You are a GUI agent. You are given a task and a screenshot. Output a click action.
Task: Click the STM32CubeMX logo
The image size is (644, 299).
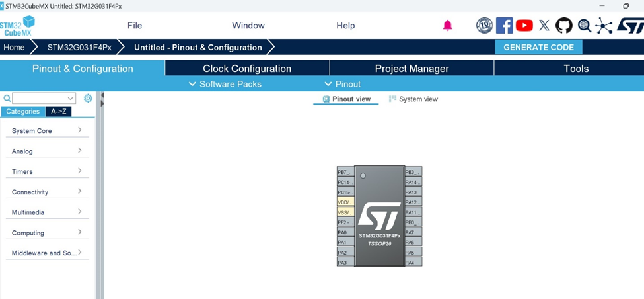17,26
